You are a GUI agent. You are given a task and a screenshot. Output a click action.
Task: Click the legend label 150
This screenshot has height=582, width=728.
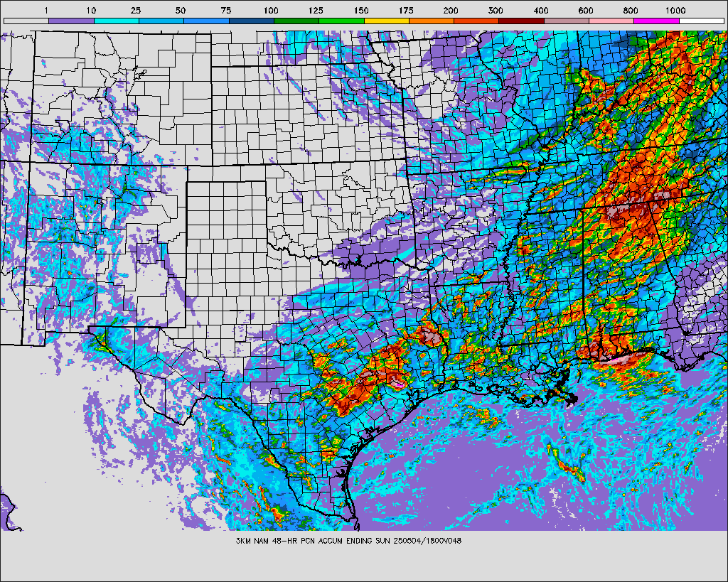360,10
